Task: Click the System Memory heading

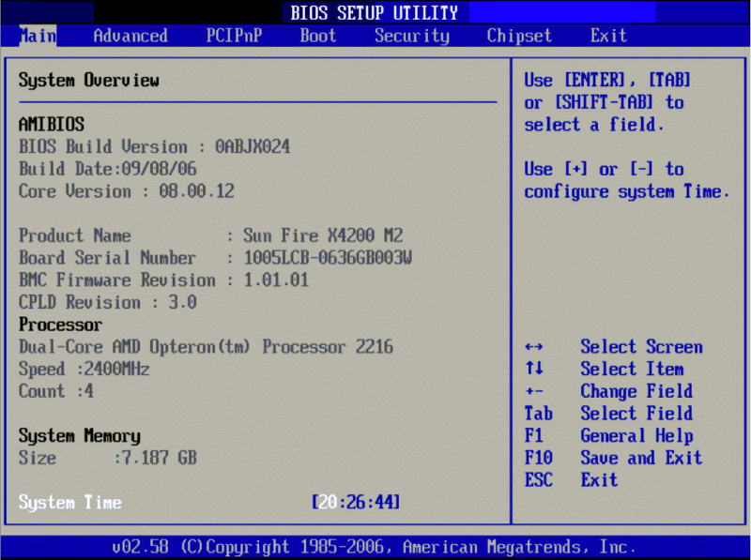Action: tap(80, 436)
